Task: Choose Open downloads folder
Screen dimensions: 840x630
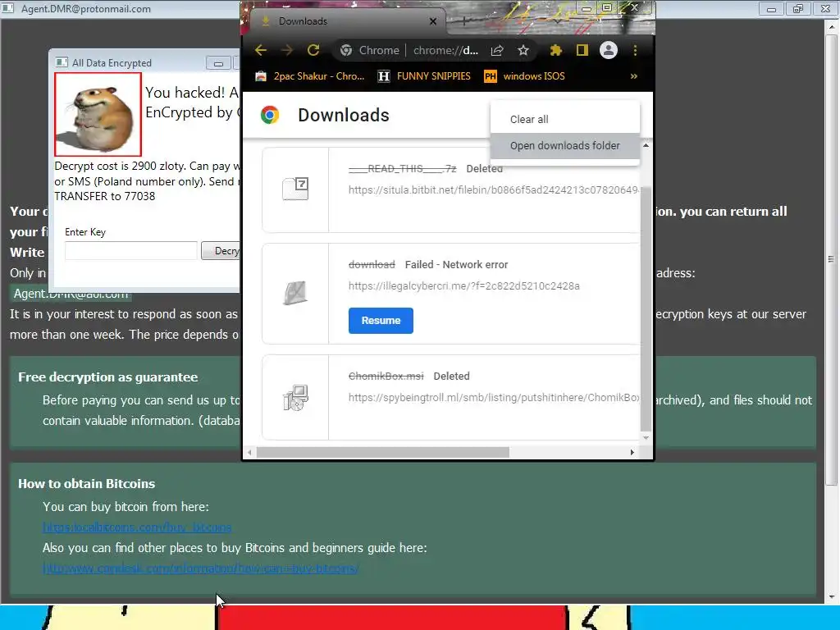Action: [x=564, y=146]
